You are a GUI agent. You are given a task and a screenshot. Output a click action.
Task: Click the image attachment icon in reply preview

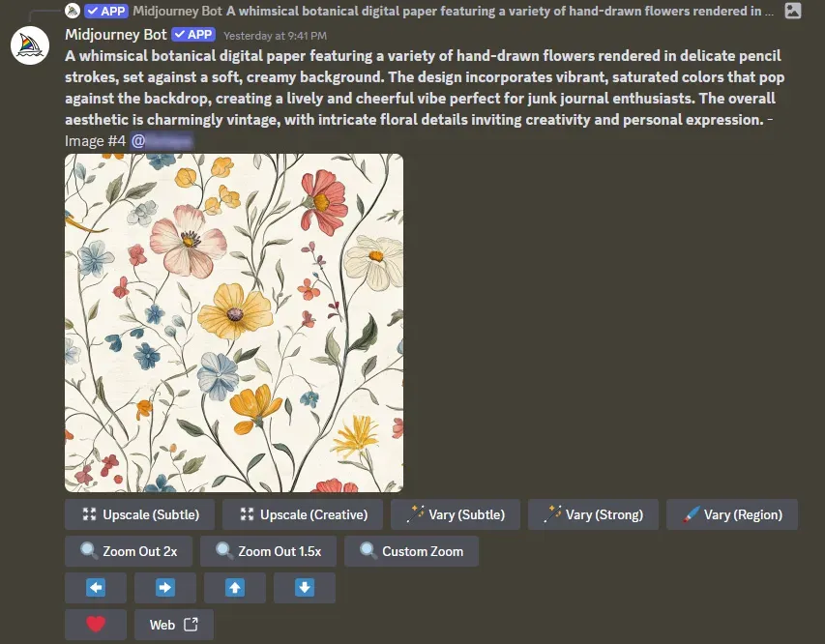point(793,12)
